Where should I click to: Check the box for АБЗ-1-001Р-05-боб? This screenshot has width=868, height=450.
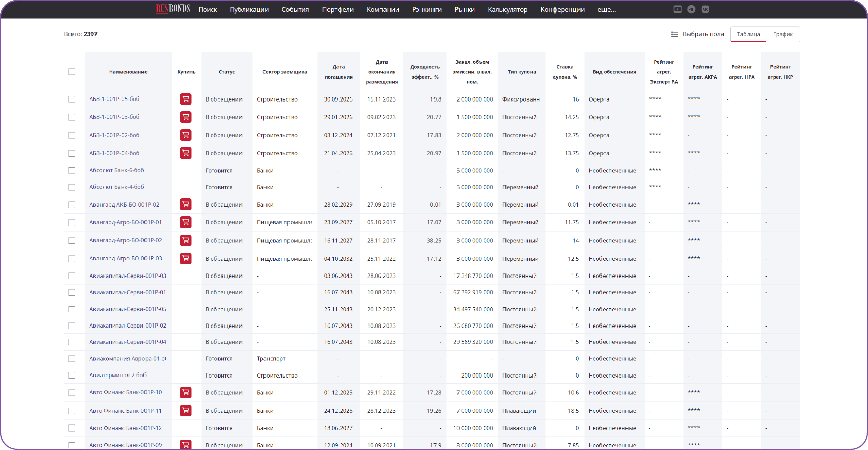tap(71, 99)
